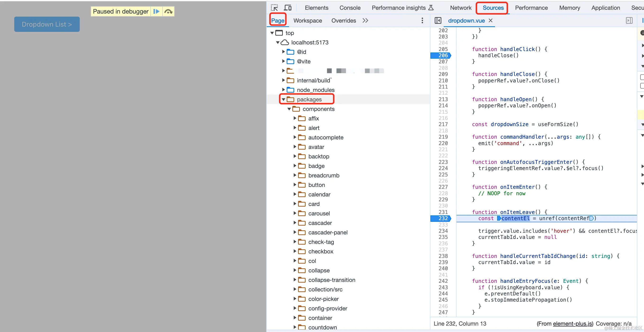The width and height of the screenshot is (644, 332).
Task: Step over next function call icon
Action: point(168,11)
